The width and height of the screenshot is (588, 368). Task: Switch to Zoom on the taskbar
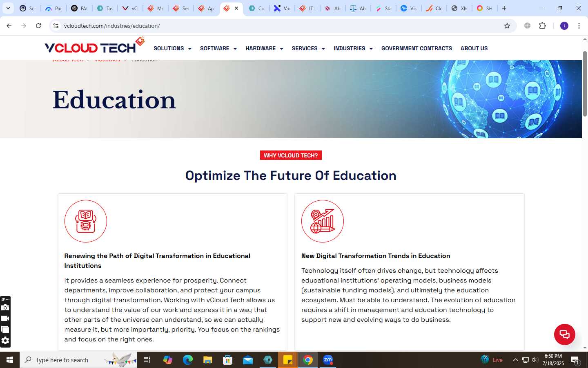coord(328,360)
